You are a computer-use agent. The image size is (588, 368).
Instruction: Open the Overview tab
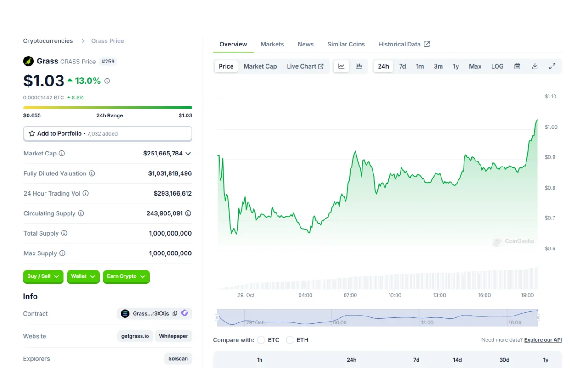pyautogui.click(x=233, y=44)
